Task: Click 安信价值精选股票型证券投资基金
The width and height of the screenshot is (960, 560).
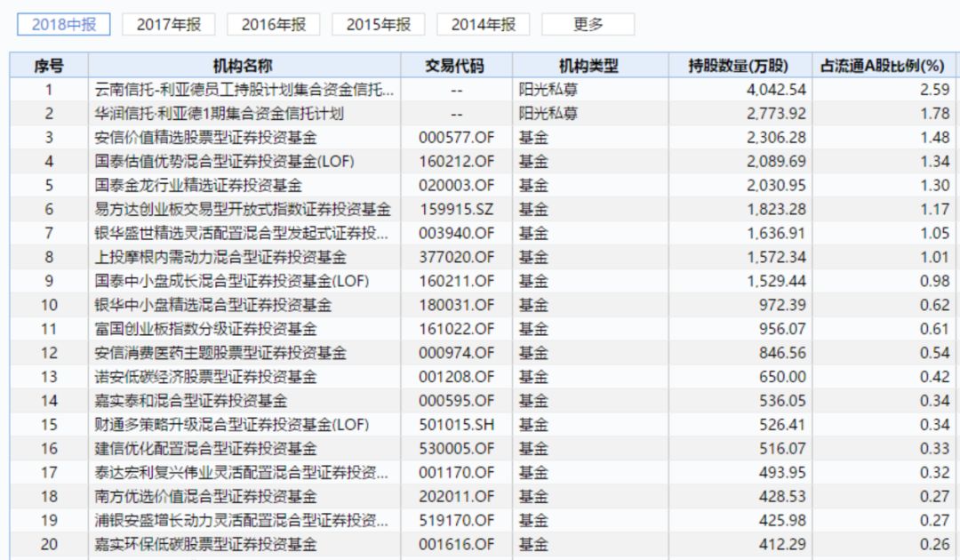Action: tap(205, 137)
